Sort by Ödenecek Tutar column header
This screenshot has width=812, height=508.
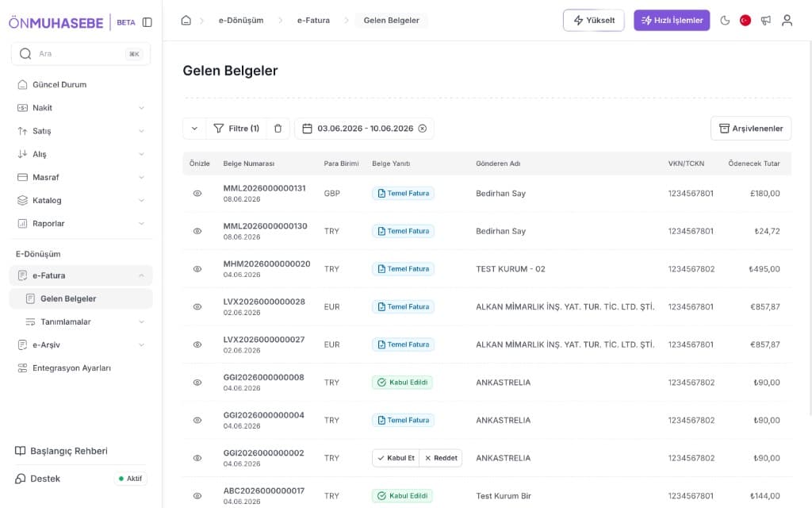coord(753,164)
